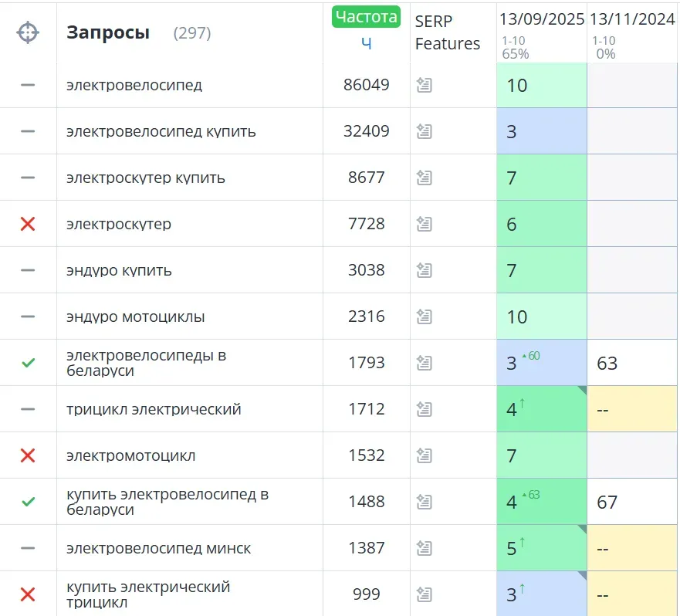The image size is (680, 616).
Task: Click position 5 cell for электровелосипед минск
Action: click(542, 549)
